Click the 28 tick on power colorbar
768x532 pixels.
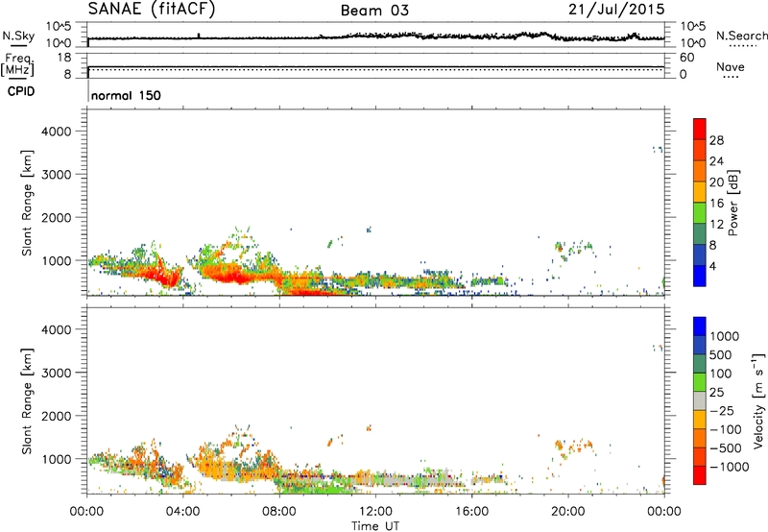pyautogui.click(x=716, y=140)
